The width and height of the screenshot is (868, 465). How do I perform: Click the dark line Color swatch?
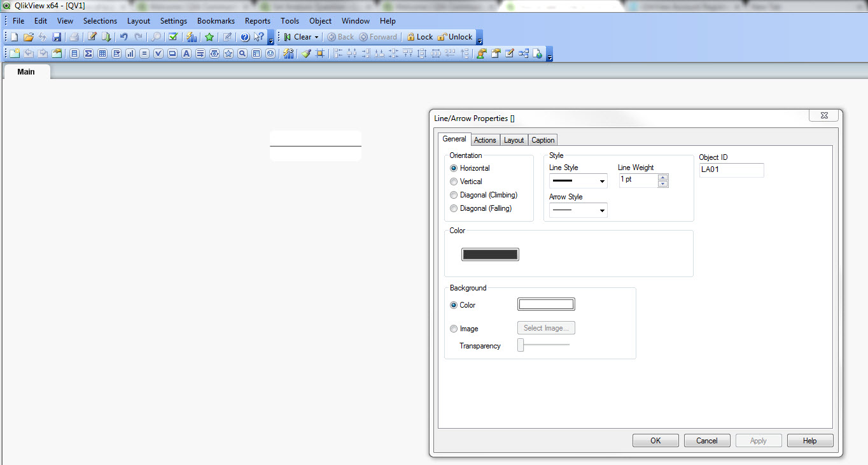490,255
